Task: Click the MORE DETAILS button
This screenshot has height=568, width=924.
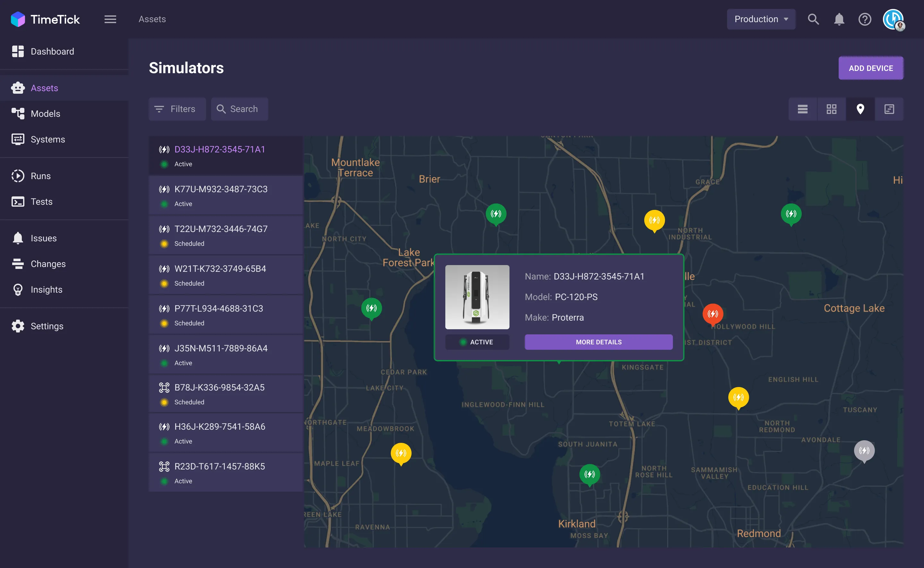Action: coord(598,342)
